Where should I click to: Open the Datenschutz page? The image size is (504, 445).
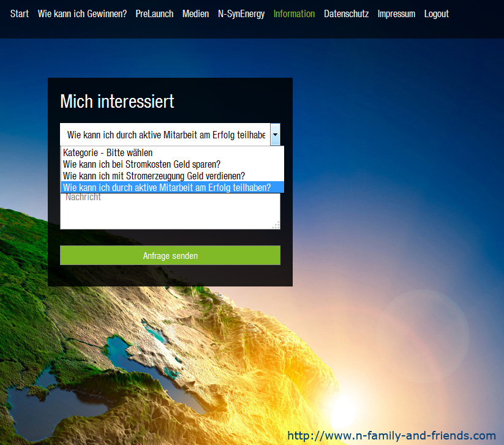[x=346, y=13]
